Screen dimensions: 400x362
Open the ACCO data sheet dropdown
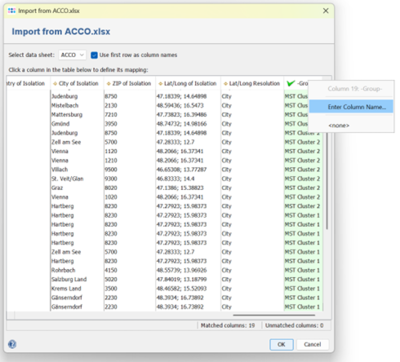tap(72, 55)
